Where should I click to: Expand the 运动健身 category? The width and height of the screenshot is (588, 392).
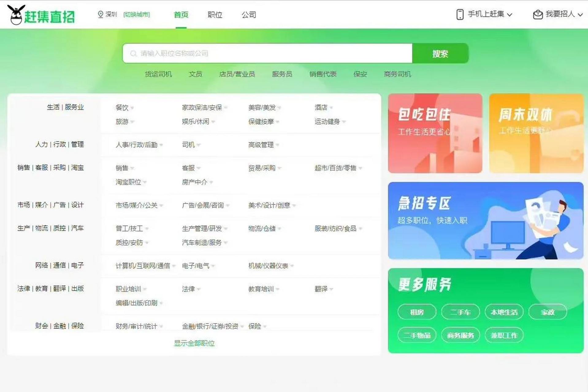(330, 122)
